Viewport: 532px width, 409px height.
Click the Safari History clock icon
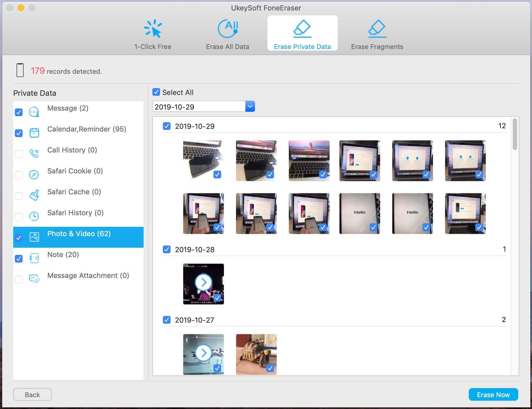coord(34,216)
